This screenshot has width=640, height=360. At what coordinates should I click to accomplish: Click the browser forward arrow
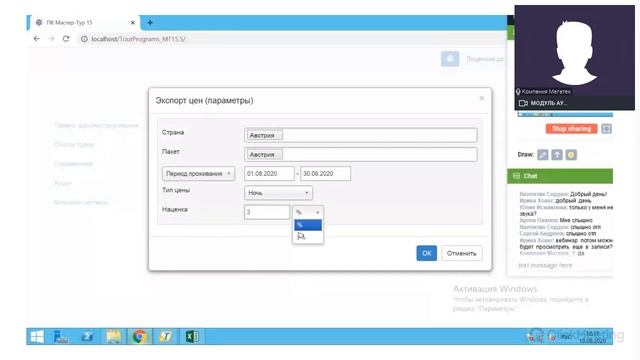tap(51, 39)
